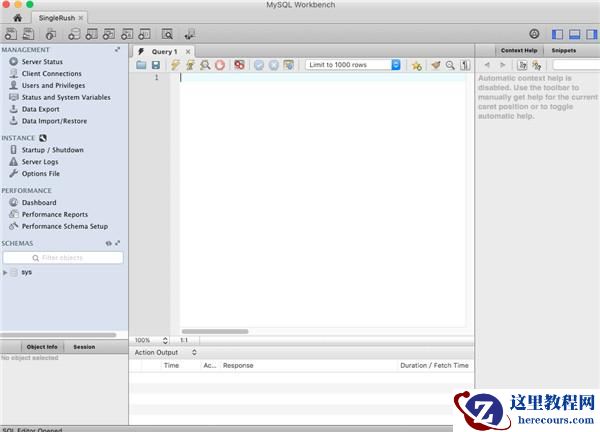Open the object inspector from main toolbar
The image size is (600, 432).
coord(51,34)
